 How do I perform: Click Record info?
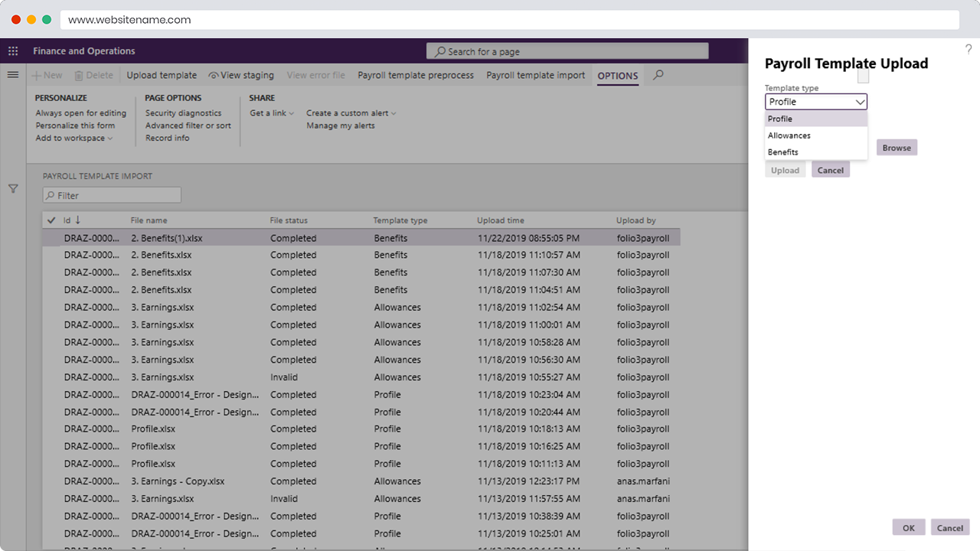tap(167, 139)
